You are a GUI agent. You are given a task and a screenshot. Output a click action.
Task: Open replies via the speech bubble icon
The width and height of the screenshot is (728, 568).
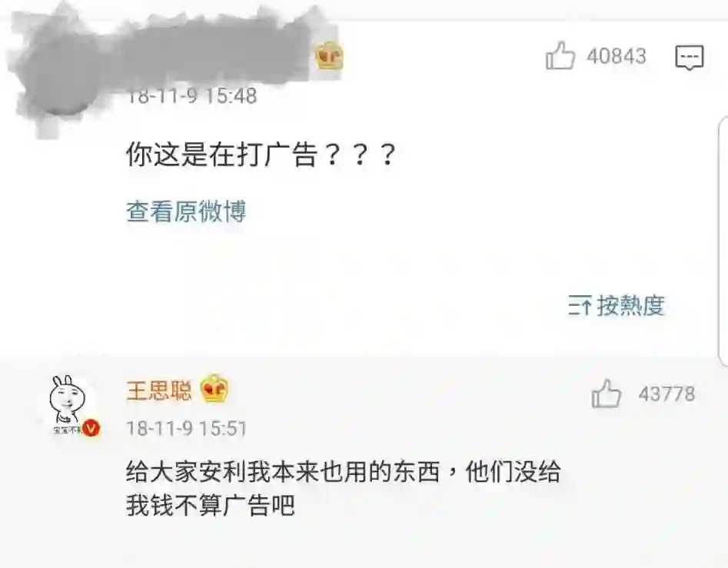690,57
